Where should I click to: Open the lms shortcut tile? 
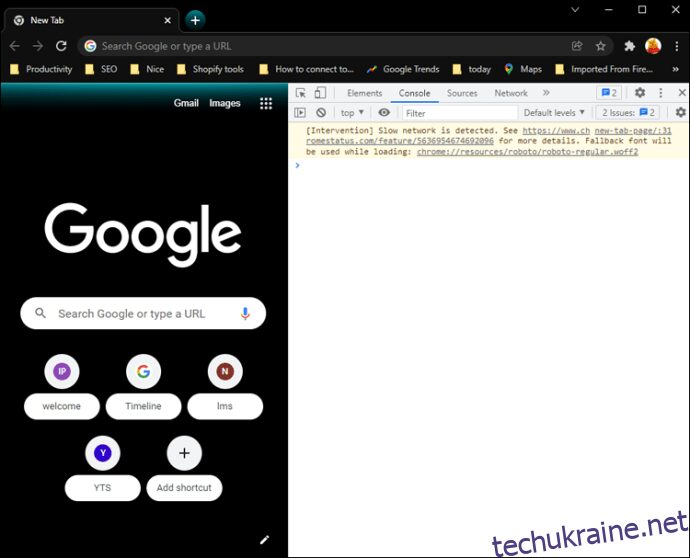(225, 386)
